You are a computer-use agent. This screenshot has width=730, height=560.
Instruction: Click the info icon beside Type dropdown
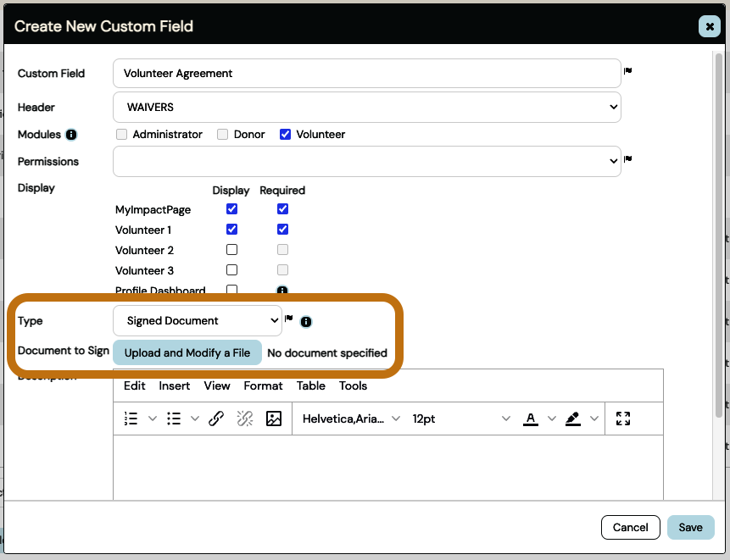tap(306, 322)
